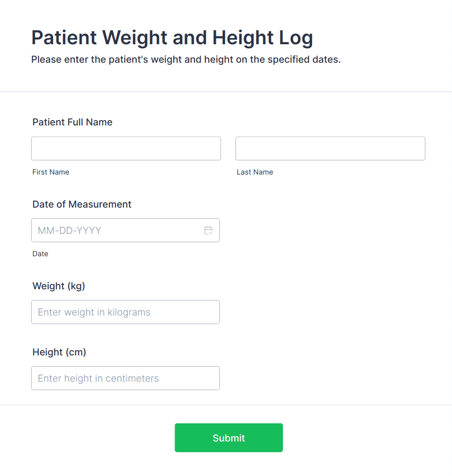Click the MM-DD-YYYY placeholder text
The height and width of the screenshot is (476, 452).
70,230
